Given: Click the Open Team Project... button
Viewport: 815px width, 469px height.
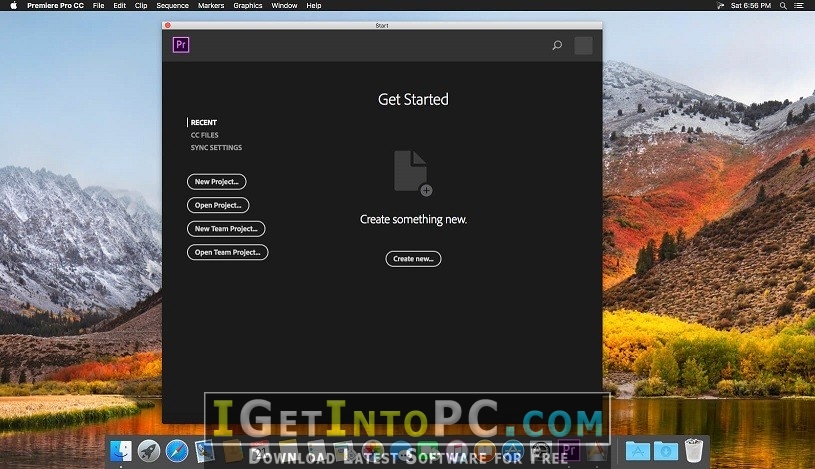Looking at the screenshot, I should click(x=228, y=252).
